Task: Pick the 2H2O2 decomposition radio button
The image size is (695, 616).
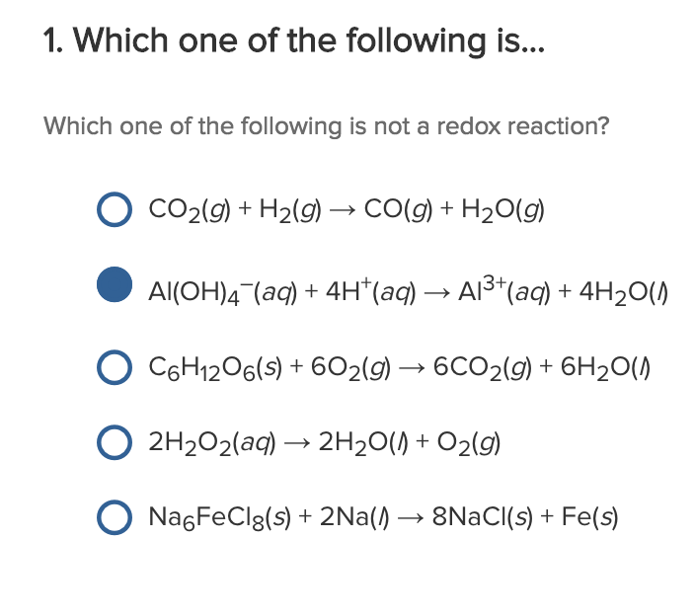Action: (x=115, y=441)
